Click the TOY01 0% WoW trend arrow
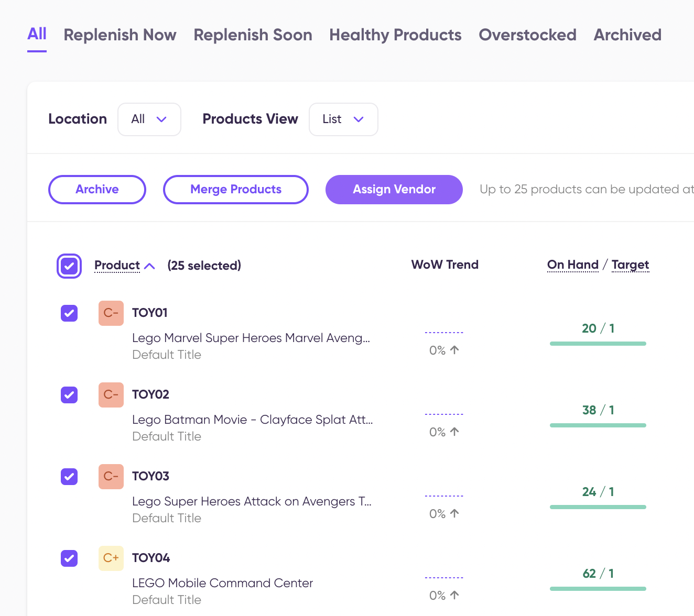This screenshot has height=616, width=694. [x=454, y=350]
